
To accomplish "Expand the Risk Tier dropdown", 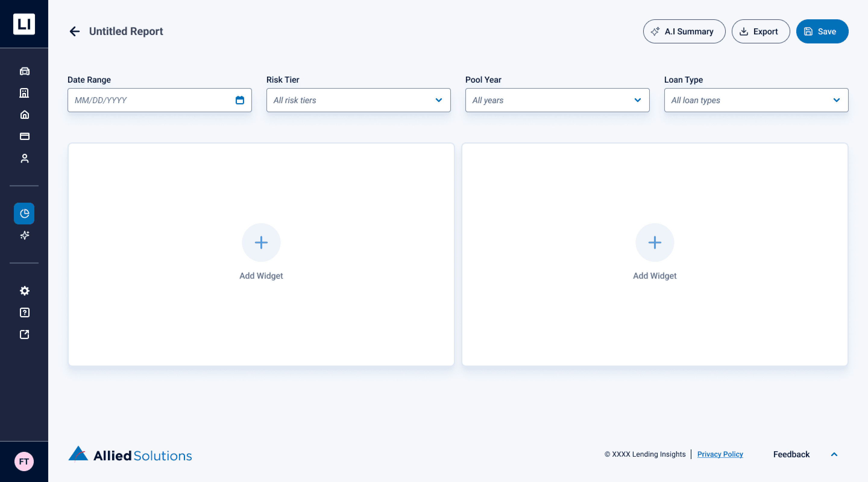I will tap(358, 100).
